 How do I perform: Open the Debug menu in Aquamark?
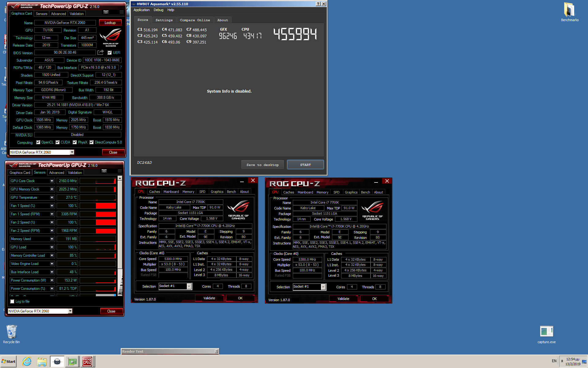158,10
